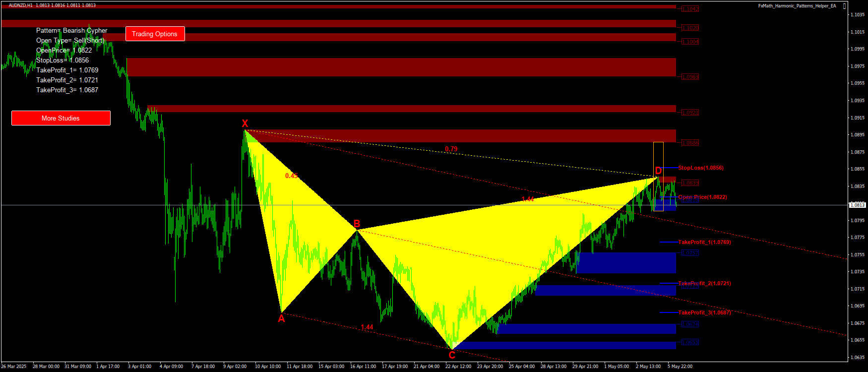This screenshot has width=868, height=372.
Task: Click the Trading Options button
Action: 155,34
